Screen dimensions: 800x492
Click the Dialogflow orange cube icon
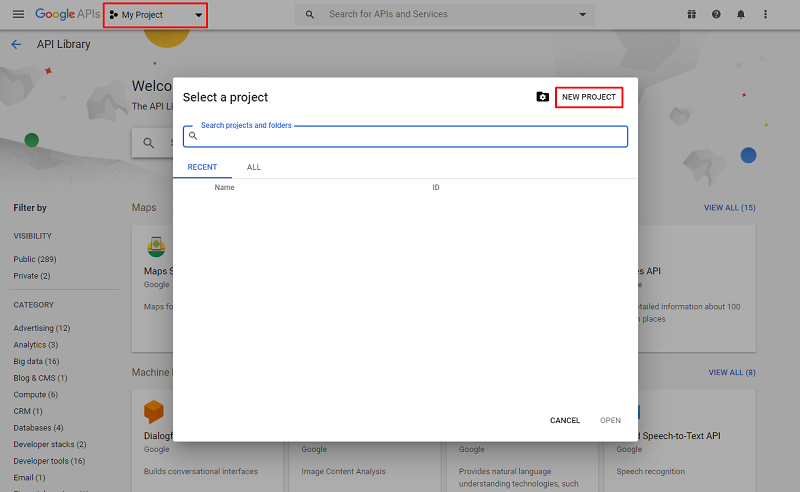154,412
